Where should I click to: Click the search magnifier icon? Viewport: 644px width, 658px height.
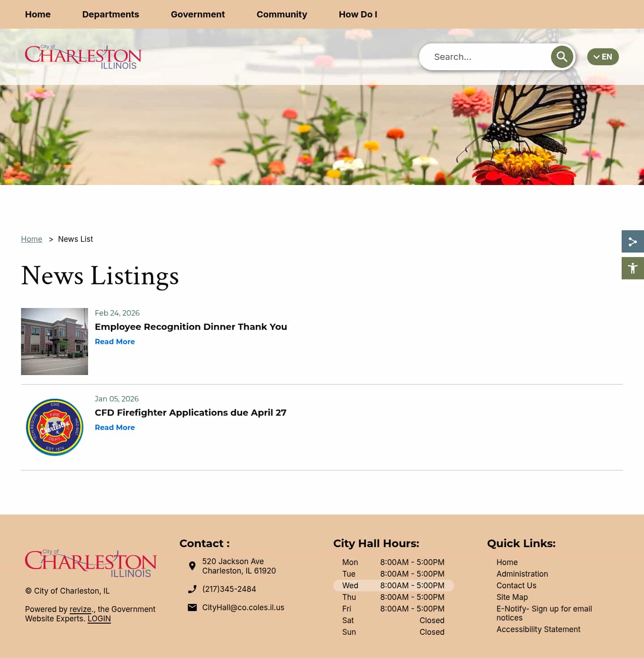click(562, 57)
